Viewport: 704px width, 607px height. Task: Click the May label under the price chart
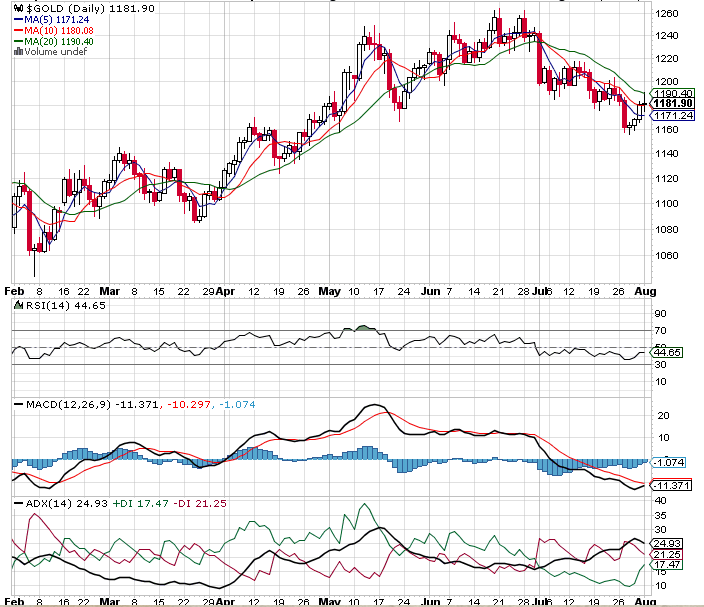[x=330, y=291]
